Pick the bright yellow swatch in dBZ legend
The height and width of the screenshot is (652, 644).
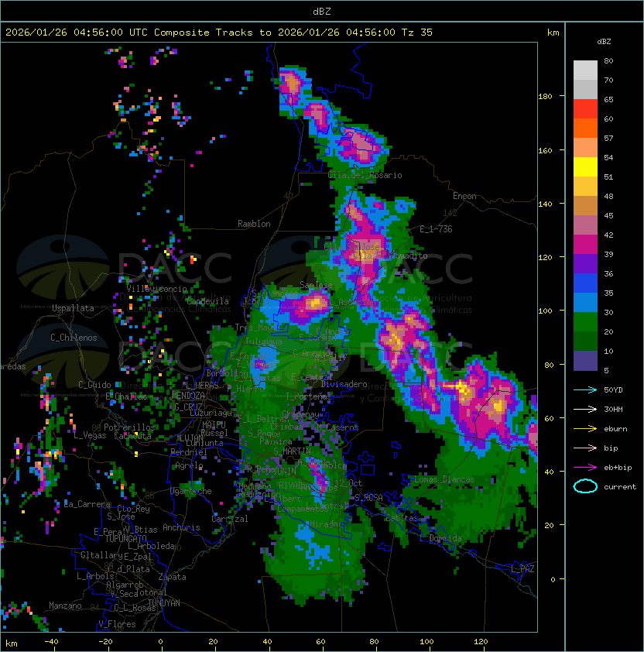coord(585,167)
